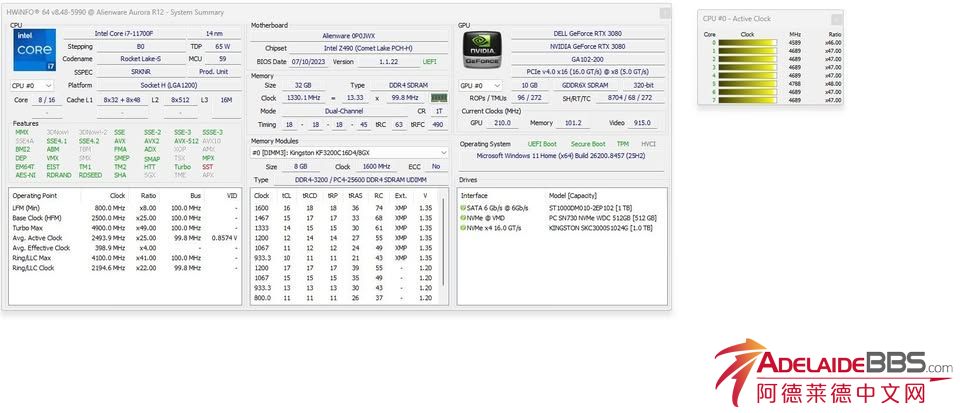Viewport: 960px width, 413px height.
Task: Open the GPU #0 selector dropdown
Action: [481, 86]
